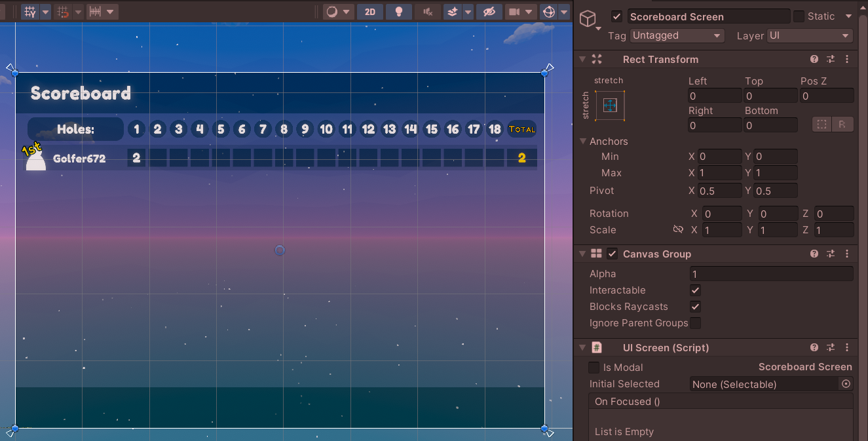Collapse the Canvas Group component

(x=582, y=254)
